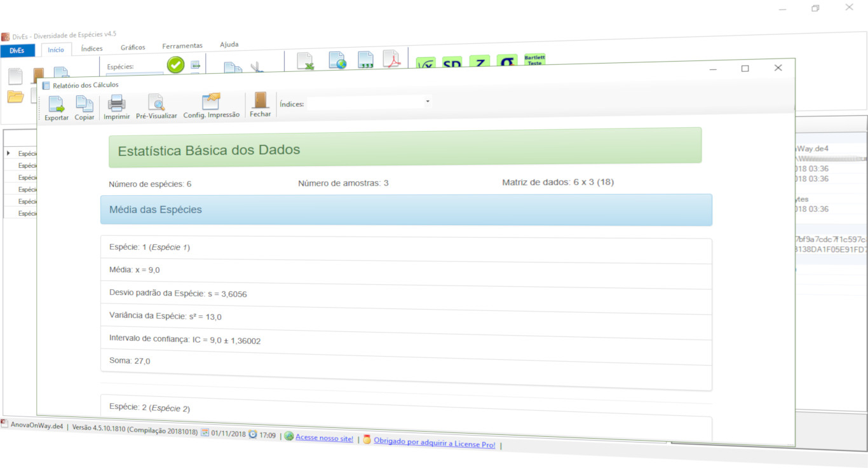Close the Relatório dos Cálculos window
Viewport: 868px width, 468px height.
778,68
